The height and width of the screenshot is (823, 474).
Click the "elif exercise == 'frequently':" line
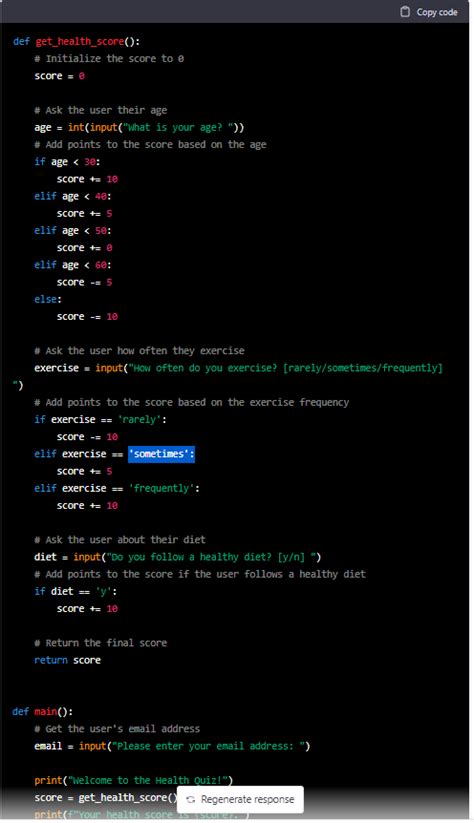pyautogui.click(x=117, y=488)
